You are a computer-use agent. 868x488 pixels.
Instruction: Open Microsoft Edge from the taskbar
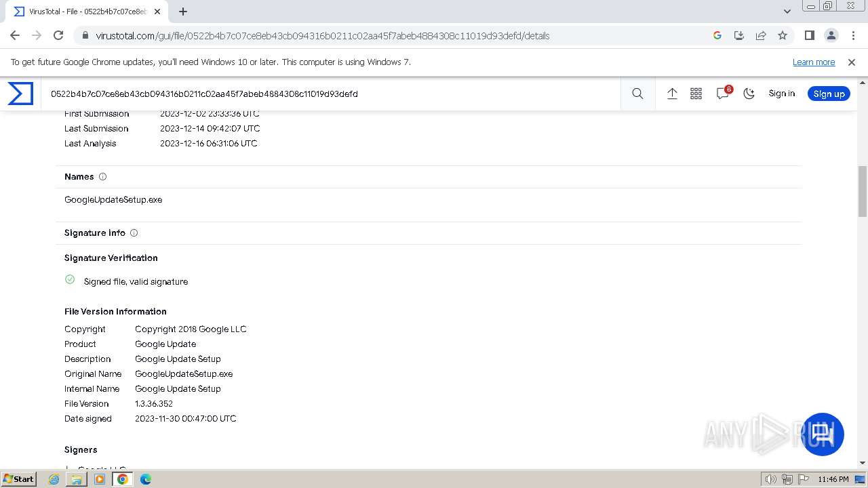(146, 479)
